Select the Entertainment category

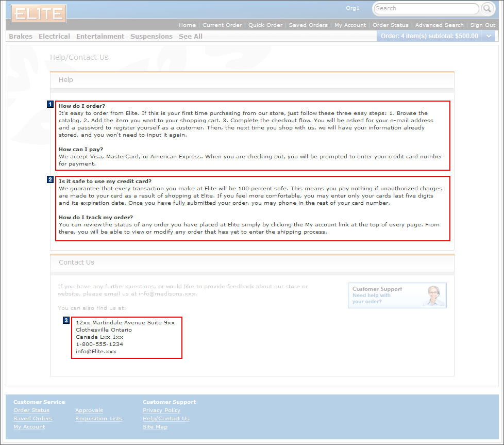(100, 36)
